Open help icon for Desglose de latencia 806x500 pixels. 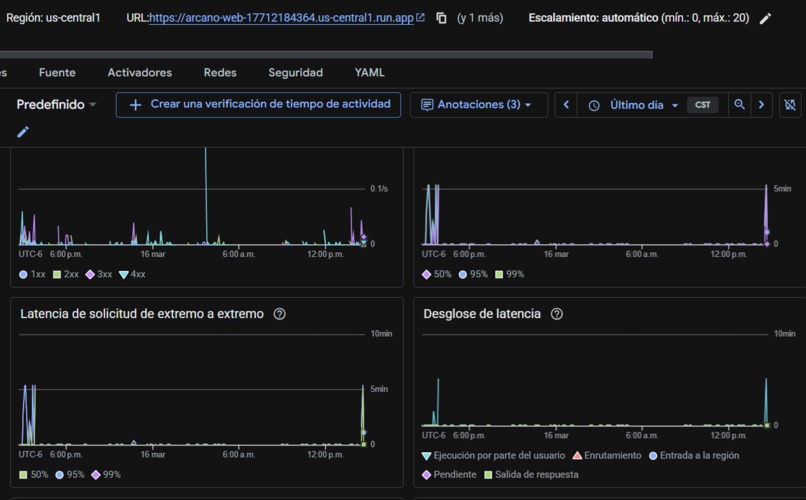point(557,314)
